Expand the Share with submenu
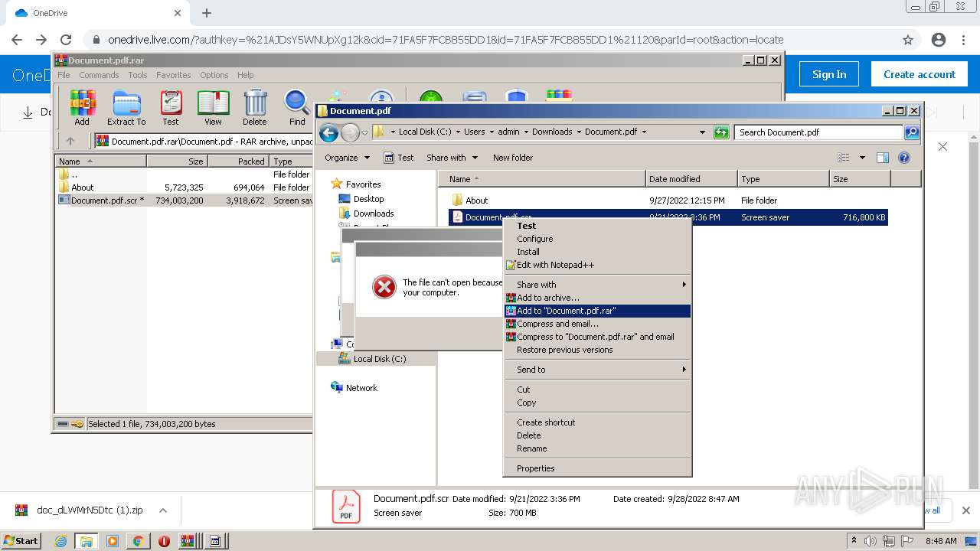 tap(597, 285)
